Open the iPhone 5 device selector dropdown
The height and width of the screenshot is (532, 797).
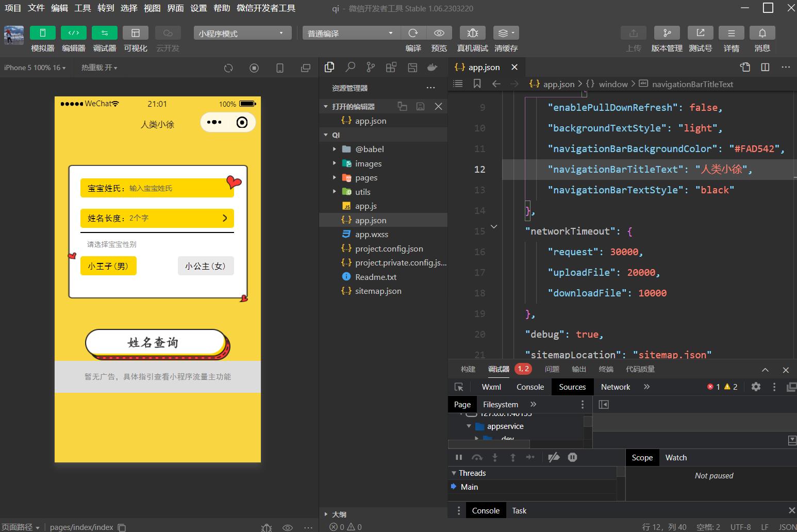click(x=35, y=68)
